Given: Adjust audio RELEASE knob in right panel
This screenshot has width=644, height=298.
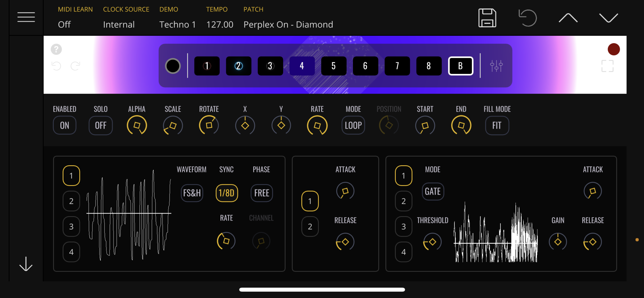Looking at the screenshot, I should [x=592, y=242].
